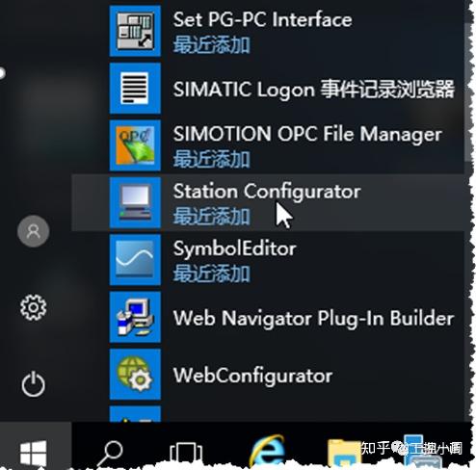Viewport: 476px width, 470px height.
Task: Click 最近添加 under Set PG-PC Interface
Action: pyautogui.click(x=212, y=44)
